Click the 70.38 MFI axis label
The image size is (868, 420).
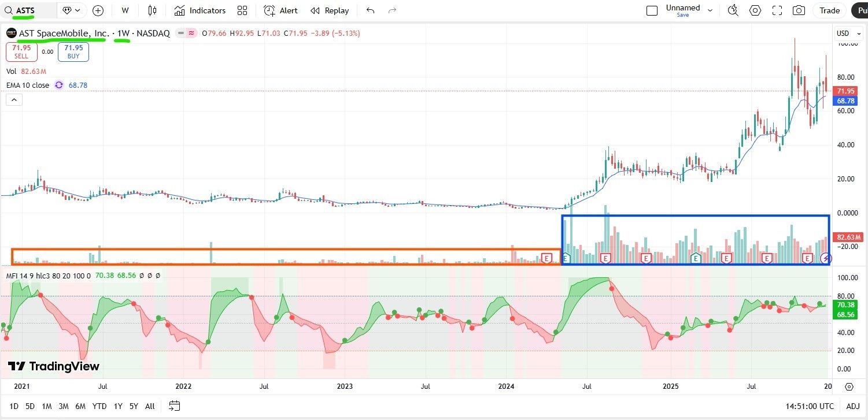pyautogui.click(x=846, y=305)
